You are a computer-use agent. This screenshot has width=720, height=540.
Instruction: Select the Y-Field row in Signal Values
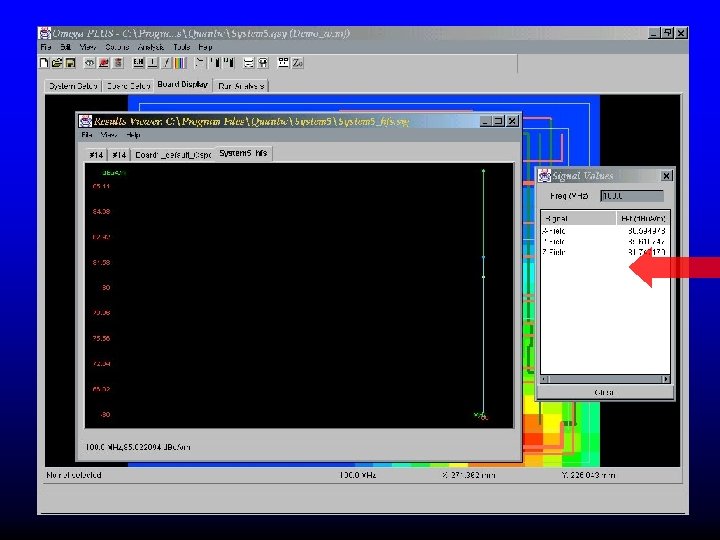click(604, 242)
